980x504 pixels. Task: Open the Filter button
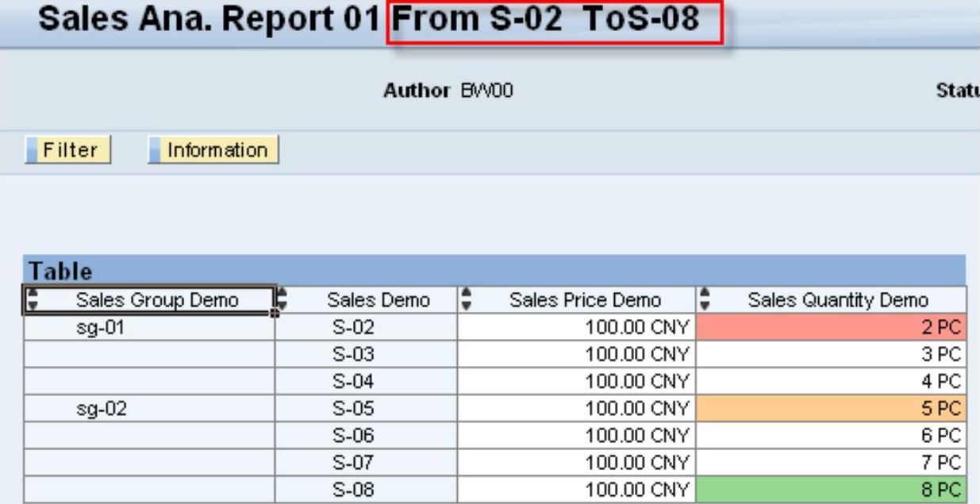pyautogui.click(x=68, y=150)
